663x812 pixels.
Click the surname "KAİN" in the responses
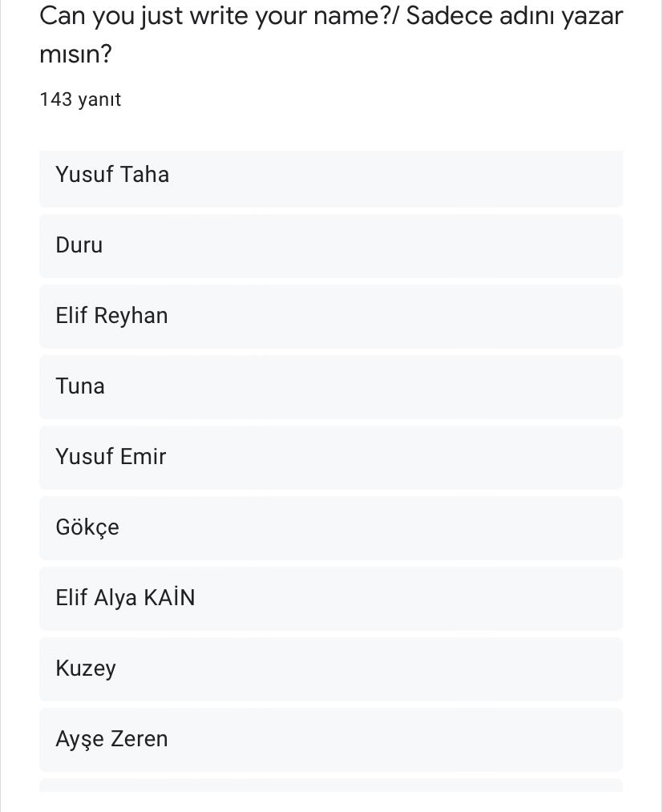tap(169, 598)
